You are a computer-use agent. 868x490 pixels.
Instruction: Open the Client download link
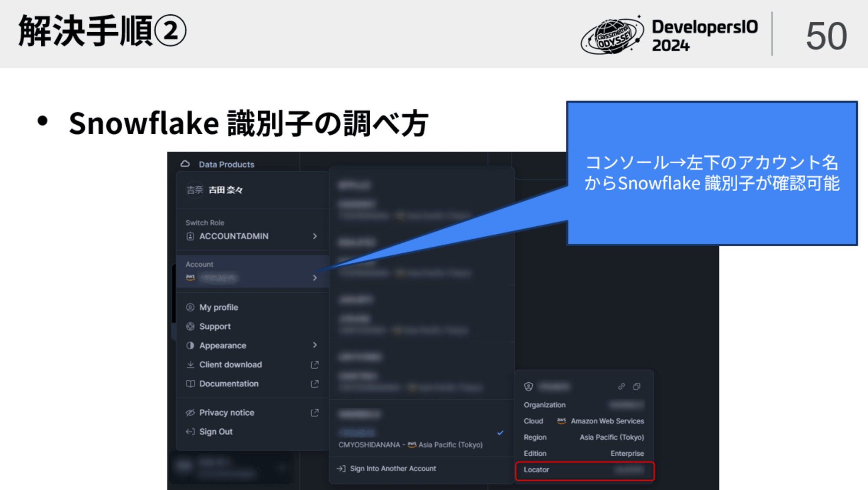click(230, 365)
